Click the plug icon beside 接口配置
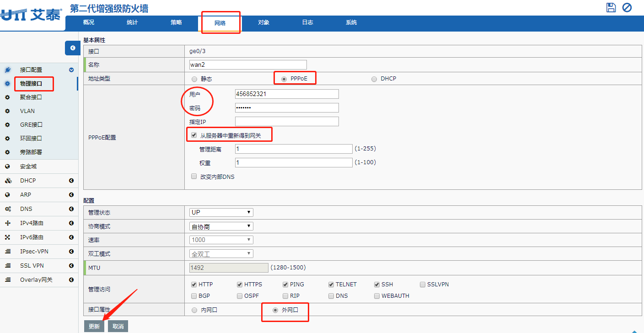Image resolution: width=644 pixels, height=333 pixels. click(7, 70)
